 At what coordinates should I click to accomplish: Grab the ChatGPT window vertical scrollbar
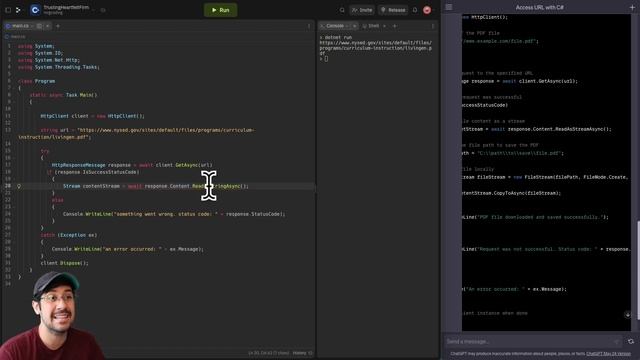click(x=638, y=269)
